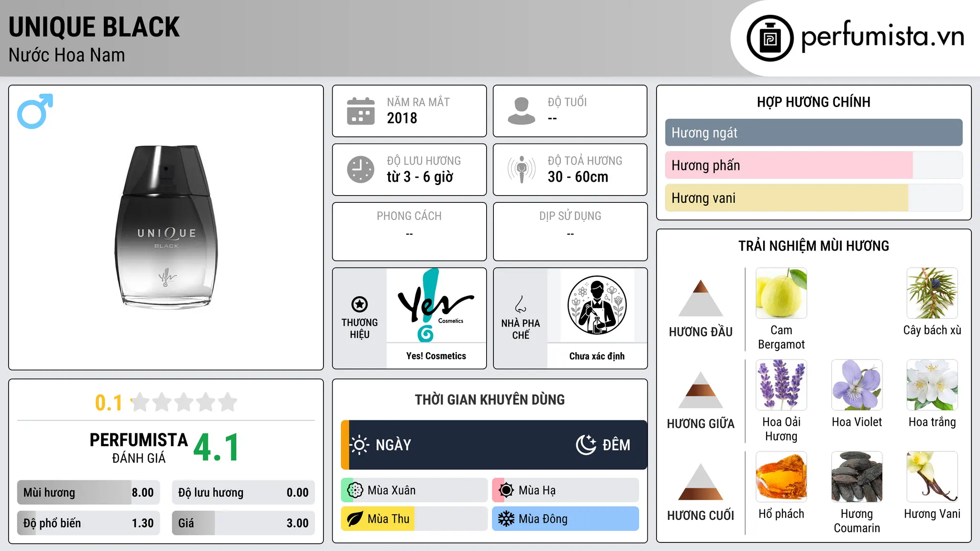
Task: Click the Ngày / Đêm usage time bar
Action: click(494, 445)
